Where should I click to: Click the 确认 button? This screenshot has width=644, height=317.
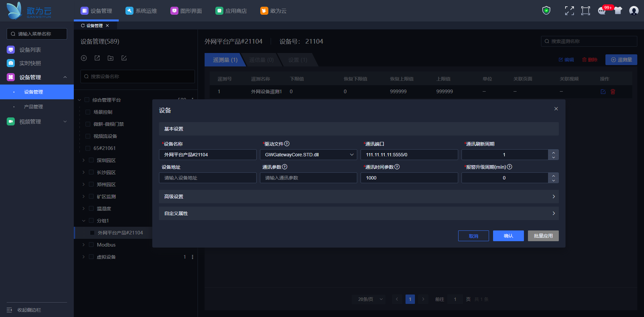(508, 236)
